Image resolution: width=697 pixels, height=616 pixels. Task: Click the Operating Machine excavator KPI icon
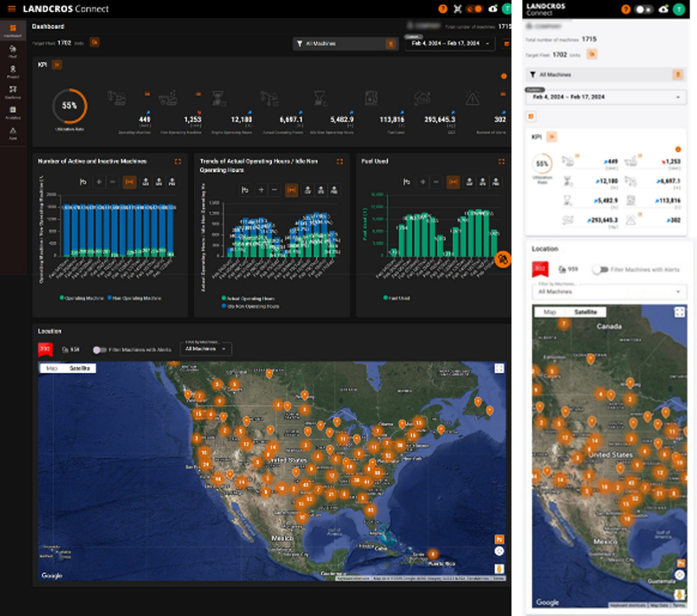click(x=117, y=98)
